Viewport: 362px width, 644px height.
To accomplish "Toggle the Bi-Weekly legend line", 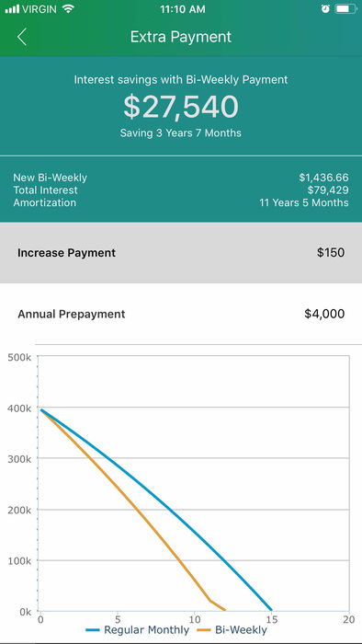I will point(232,629).
